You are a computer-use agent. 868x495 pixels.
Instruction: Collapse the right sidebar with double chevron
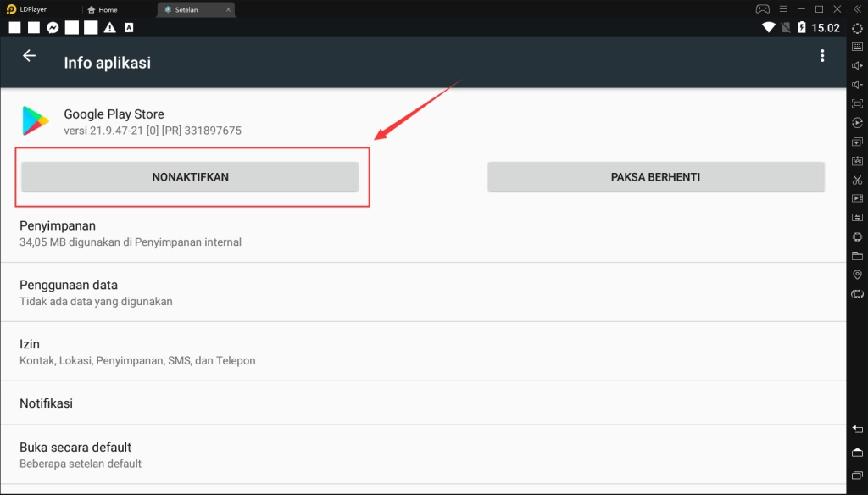[857, 8]
